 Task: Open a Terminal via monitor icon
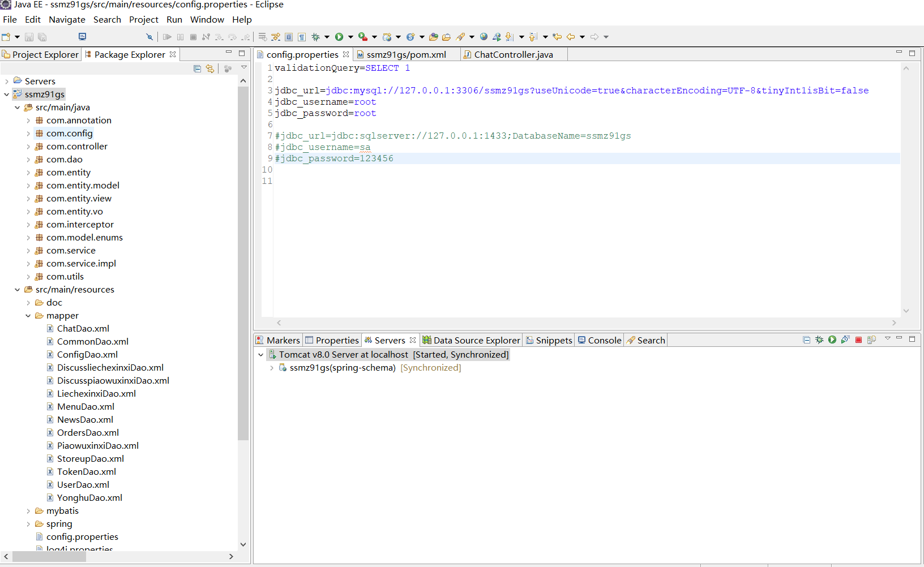82,37
